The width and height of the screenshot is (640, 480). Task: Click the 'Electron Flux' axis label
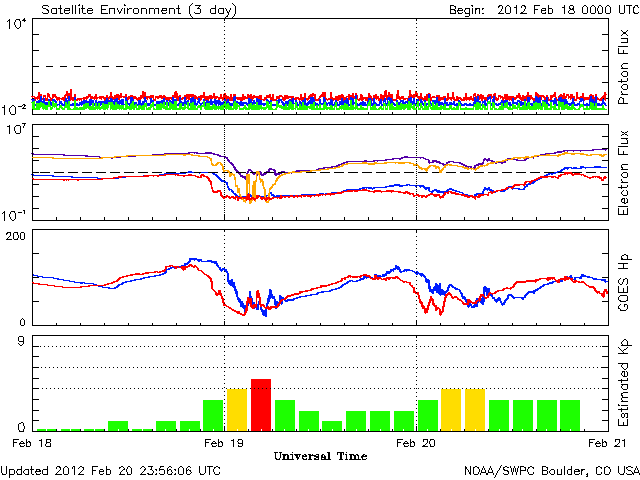623,173
